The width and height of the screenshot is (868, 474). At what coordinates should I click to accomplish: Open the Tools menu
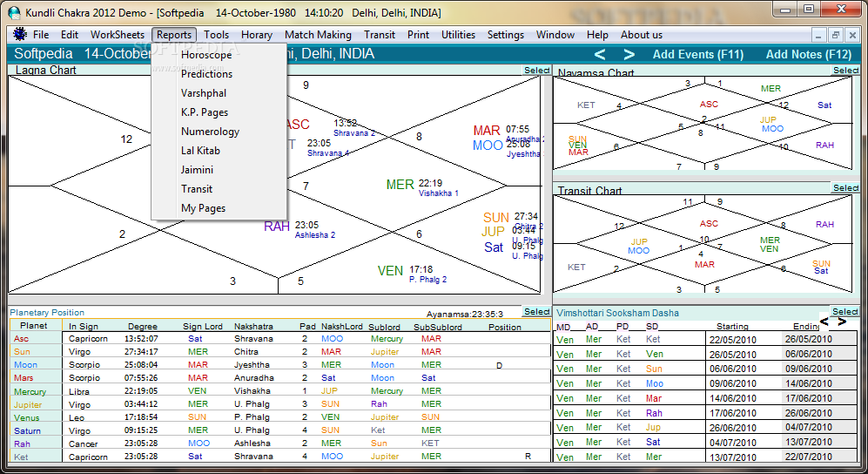coord(217,34)
